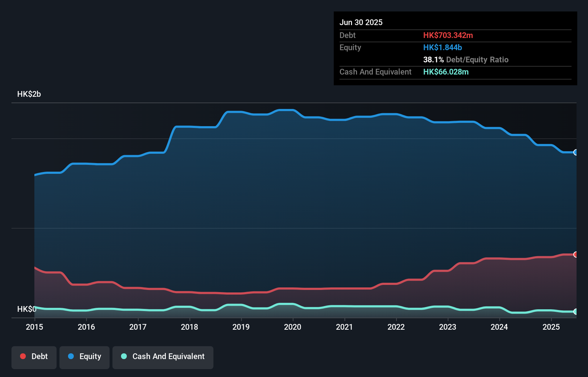Select the 2025 year label on the axis

tap(551, 327)
